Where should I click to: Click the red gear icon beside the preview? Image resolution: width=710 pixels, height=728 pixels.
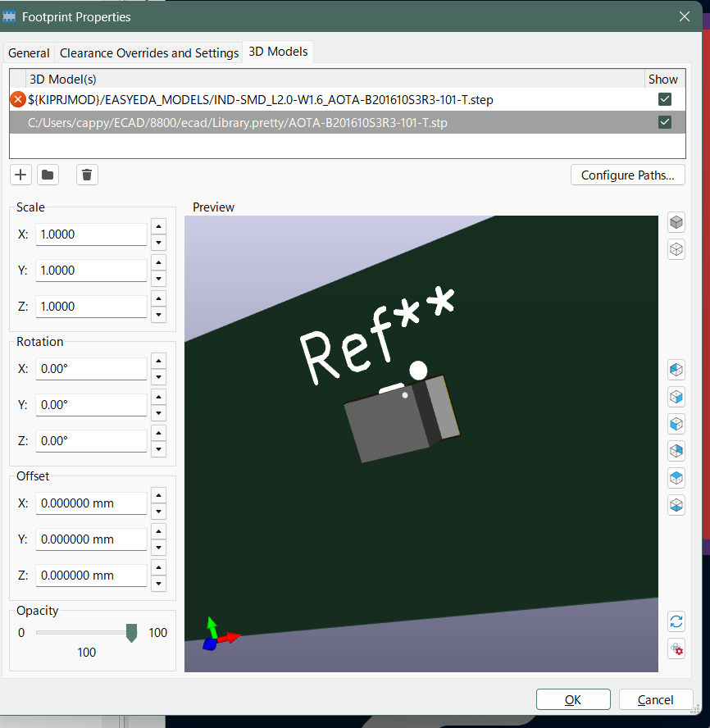point(676,648)
